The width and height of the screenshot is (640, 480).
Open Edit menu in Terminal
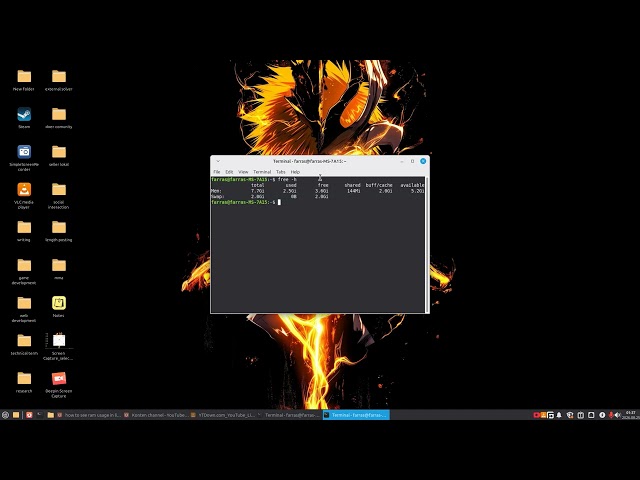tap(229, 172)
